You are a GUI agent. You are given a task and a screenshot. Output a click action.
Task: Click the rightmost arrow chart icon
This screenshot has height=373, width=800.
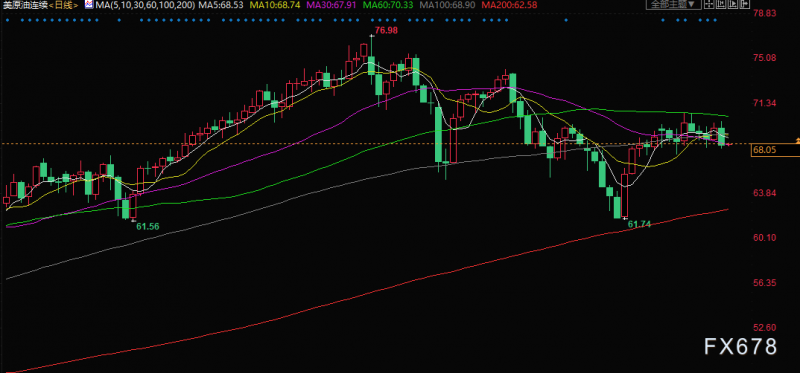click(x=745, y=4)
